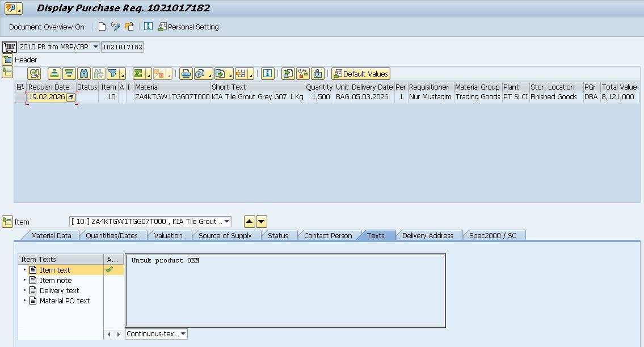Image resolution: width=644 pixels, height=347 pixels.
Task: Collapse the Item detail section
Action: (7, 222)
